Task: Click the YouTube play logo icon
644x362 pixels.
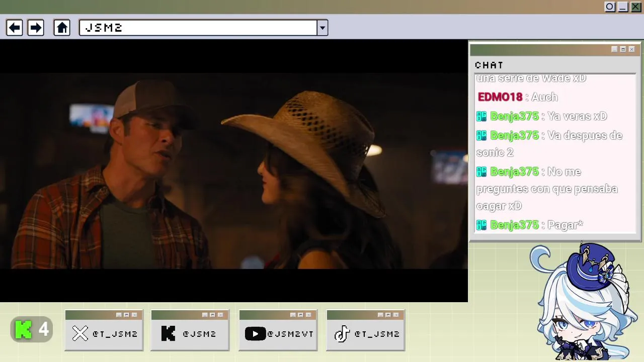Action: tap(255, 334)
